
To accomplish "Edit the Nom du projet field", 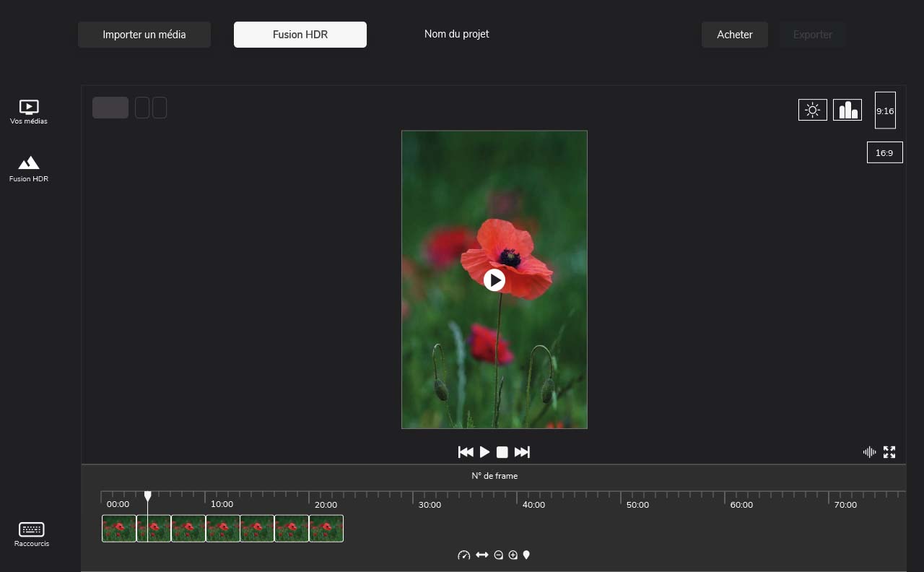I will (x=457, y=34).
